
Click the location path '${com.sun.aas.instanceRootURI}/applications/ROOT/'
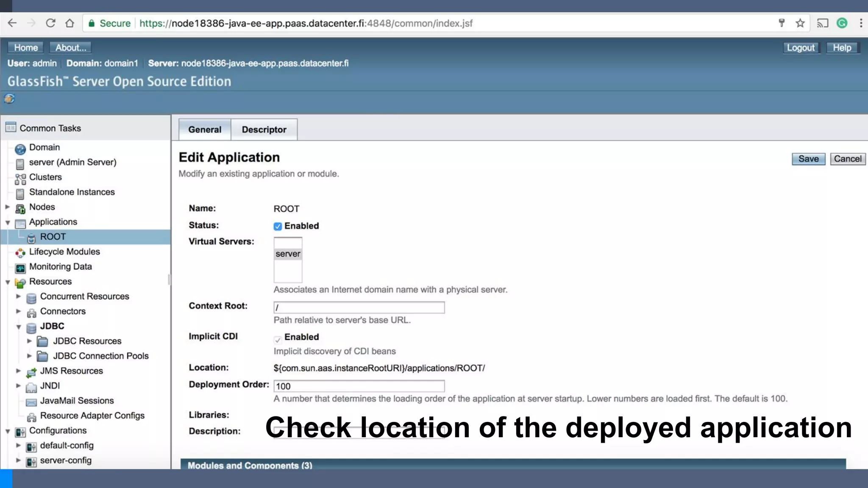[x=379, y=368]
